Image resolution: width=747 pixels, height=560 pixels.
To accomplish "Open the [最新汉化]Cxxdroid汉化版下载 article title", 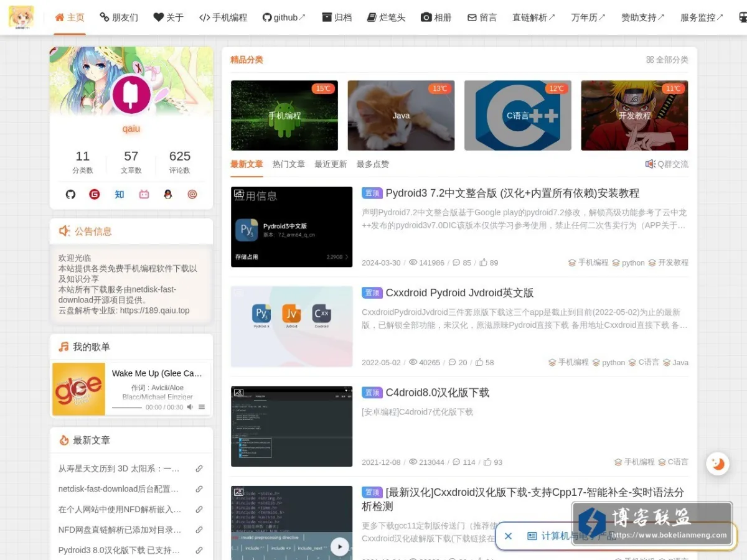I will click(x=523, y=499).
